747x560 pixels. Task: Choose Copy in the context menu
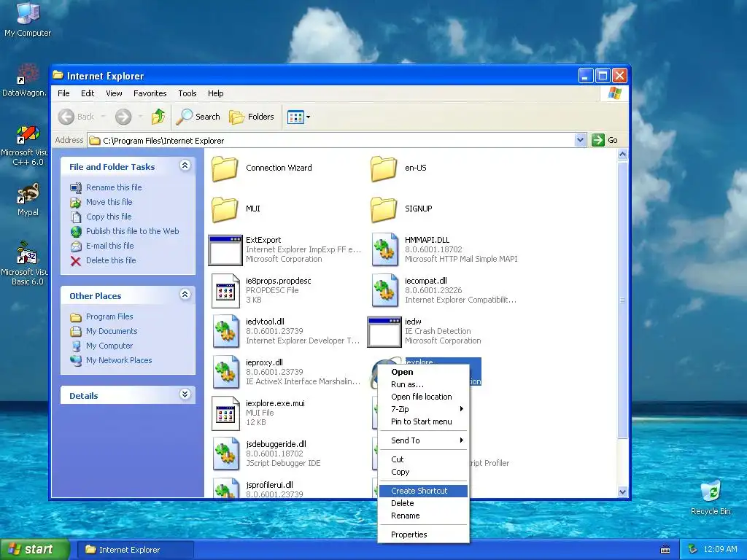click(423, 472)
